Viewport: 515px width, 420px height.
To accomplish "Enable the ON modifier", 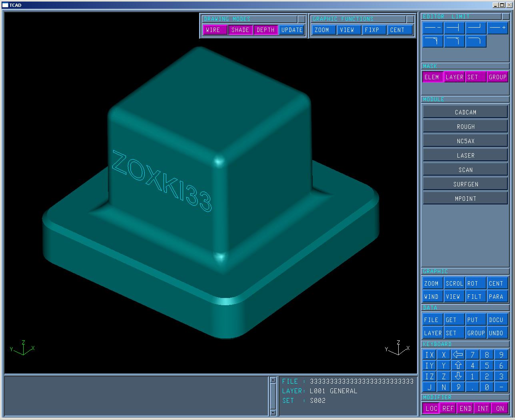I will [500, 408].
